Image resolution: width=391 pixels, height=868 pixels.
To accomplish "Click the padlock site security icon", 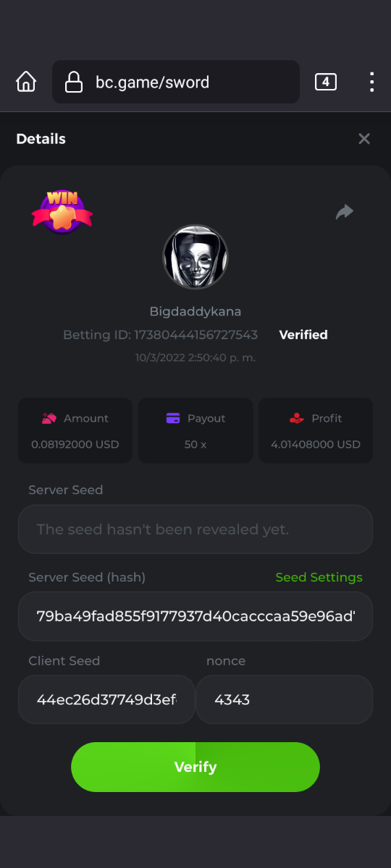I will coord(74,82).
